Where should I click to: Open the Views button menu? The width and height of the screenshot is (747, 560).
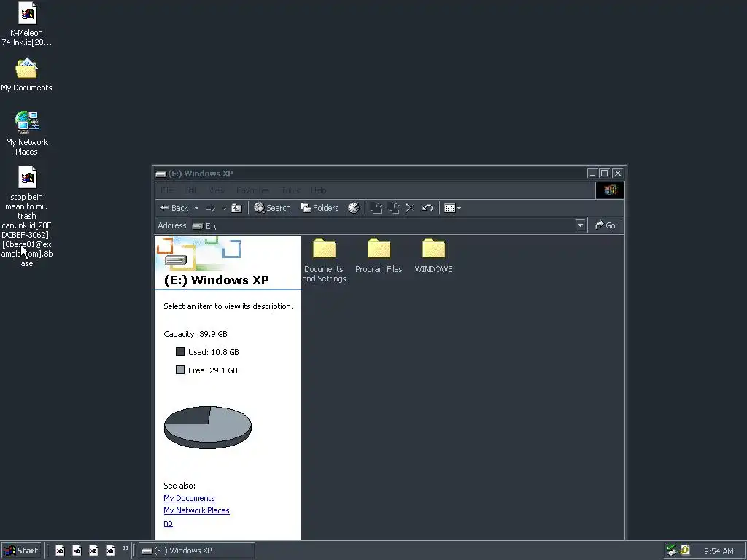452,208
